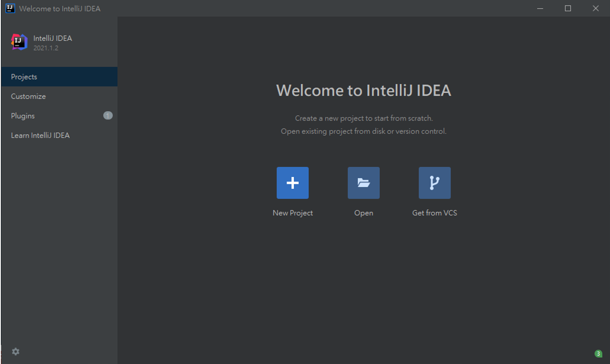Screen dimensions: 610x364
Task: Click the Get from VCS branch icon
Action: pyautogui.click(x=434, y=183)
